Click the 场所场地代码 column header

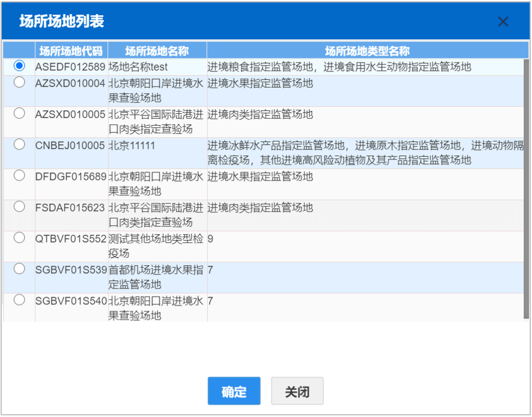click(x=71, y=51)
